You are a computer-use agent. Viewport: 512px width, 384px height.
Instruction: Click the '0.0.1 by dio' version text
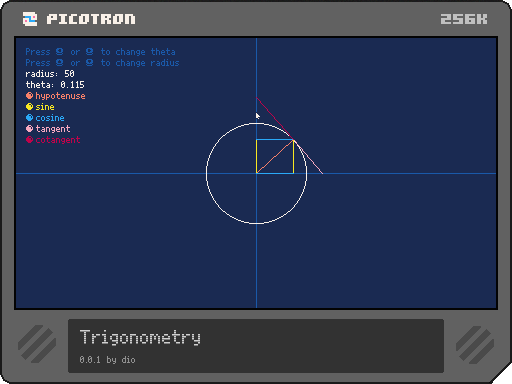click(107, 360)
